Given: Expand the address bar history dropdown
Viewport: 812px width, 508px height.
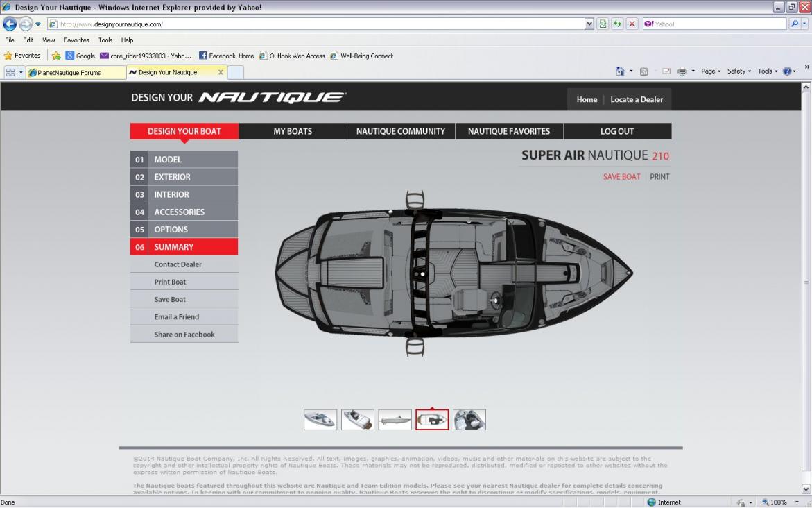Looking at the screenshot, I should click(x=589, y=24).
